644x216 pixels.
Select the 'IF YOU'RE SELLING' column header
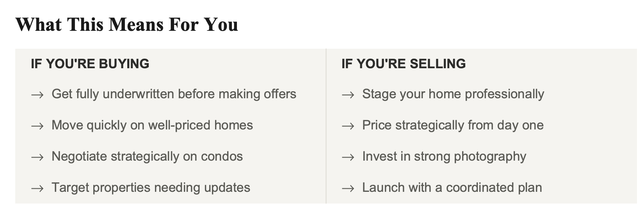[404, 64]
